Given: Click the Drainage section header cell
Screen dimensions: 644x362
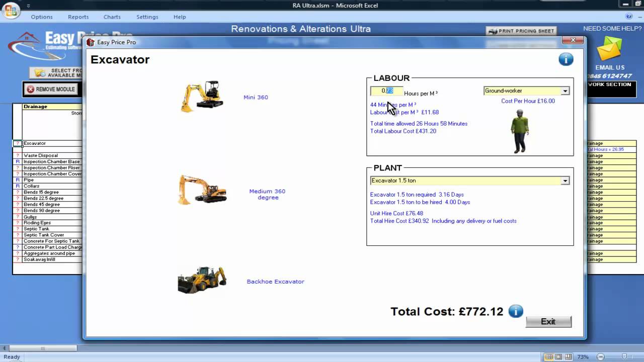Looking at the screenshot, I should click(x=52, y=107).
